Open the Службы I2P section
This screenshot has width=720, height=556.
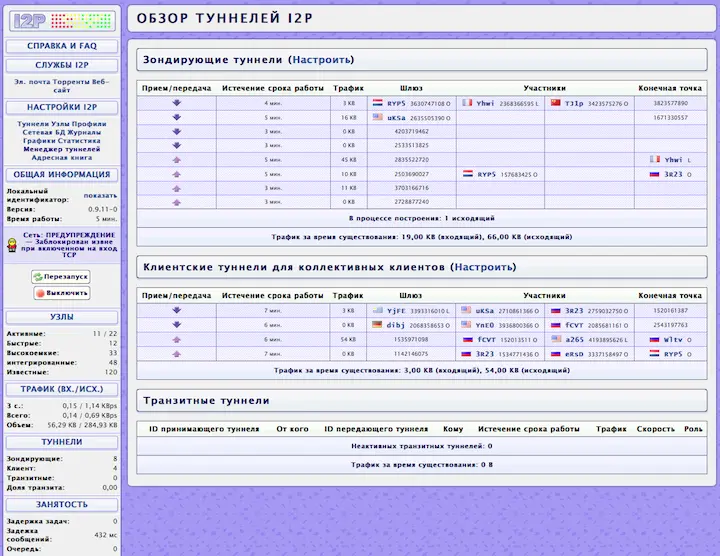pyautogui.click(x=62, y=65)
